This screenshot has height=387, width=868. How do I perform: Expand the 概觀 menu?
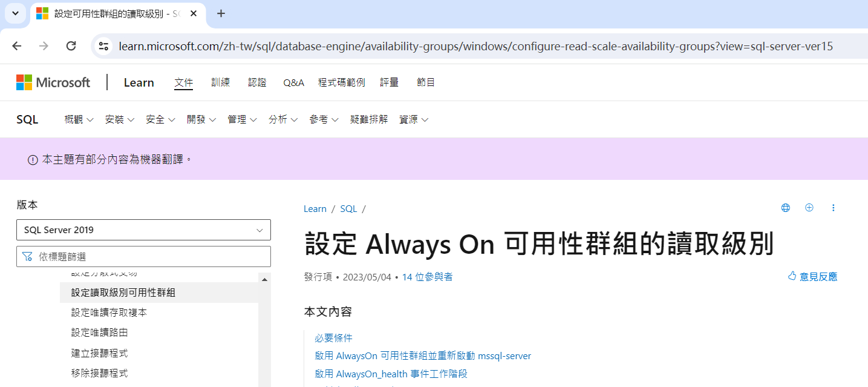click(79, 120)
